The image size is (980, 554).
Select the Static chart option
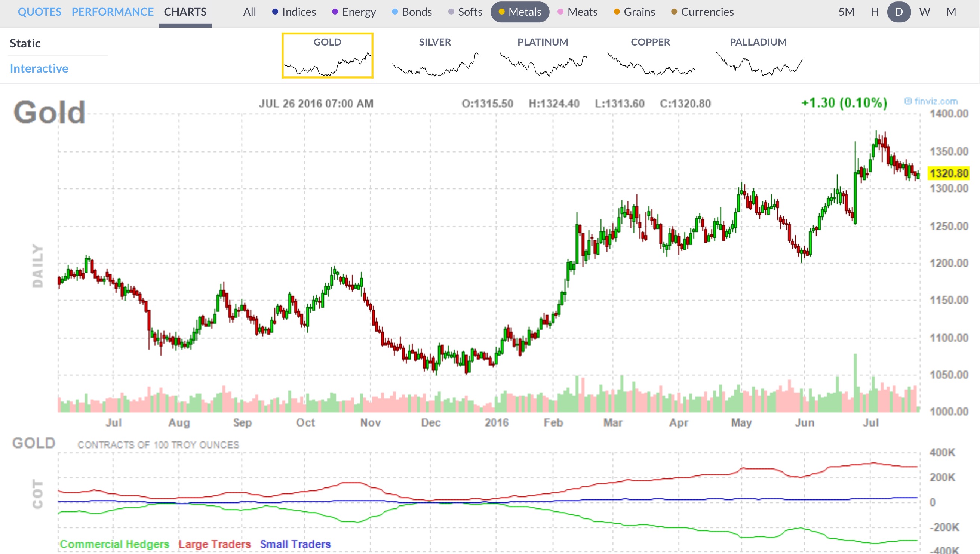25,43
